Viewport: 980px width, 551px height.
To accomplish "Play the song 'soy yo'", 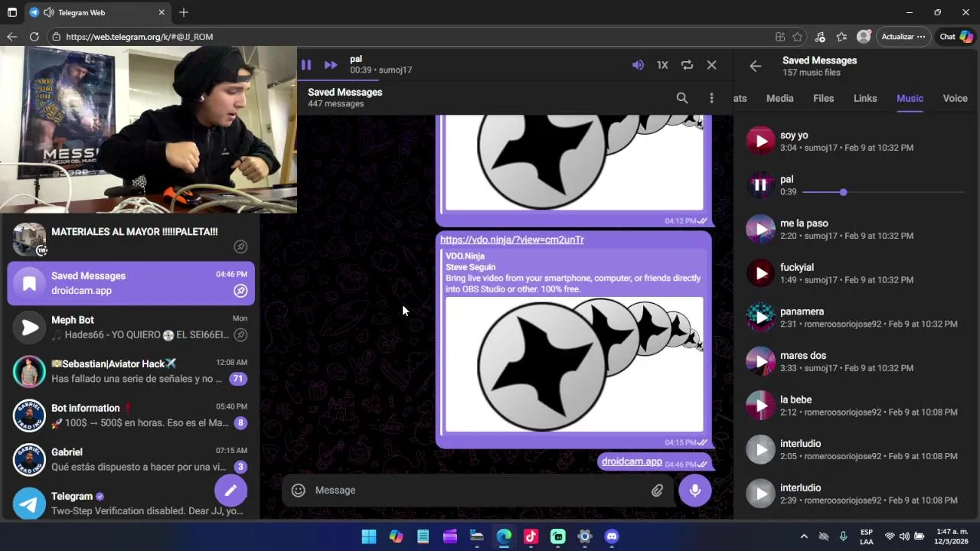I will coord(760,141).
